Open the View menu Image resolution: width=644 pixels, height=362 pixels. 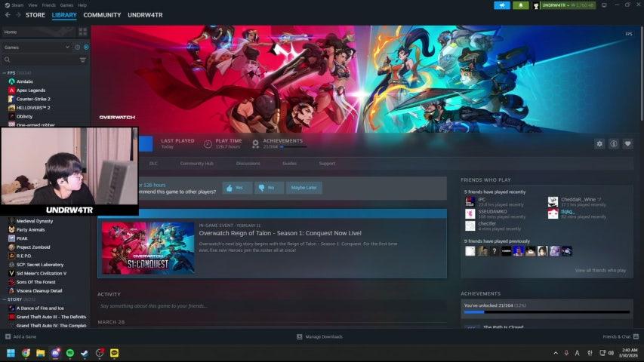33,5
